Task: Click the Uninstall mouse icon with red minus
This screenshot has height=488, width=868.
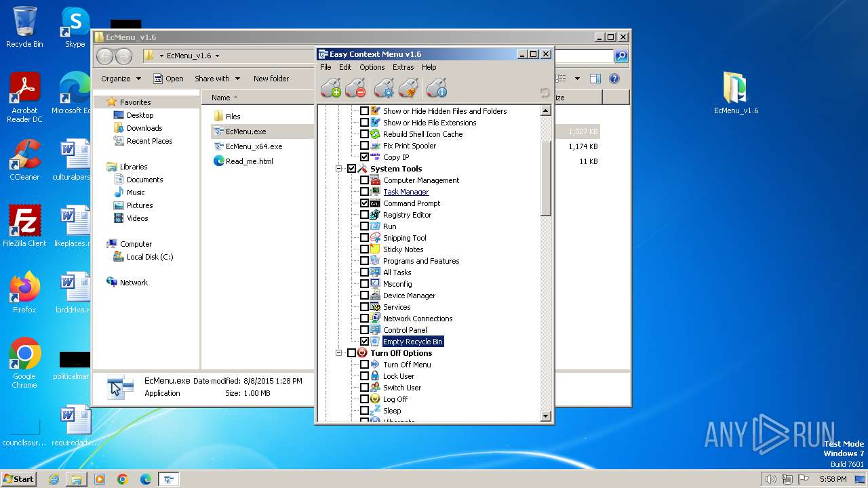Action: coord(355,88)
